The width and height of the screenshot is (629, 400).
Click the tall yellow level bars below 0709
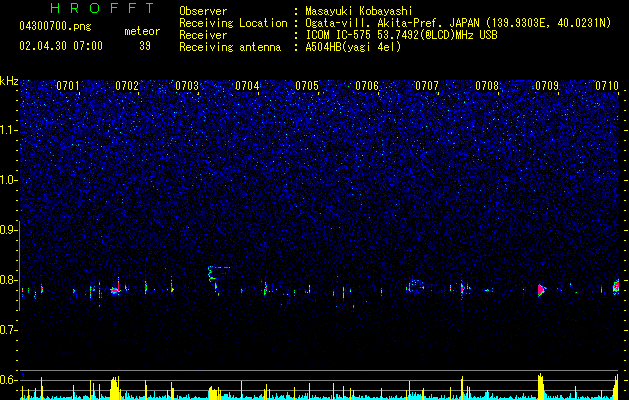(x=541, y=386)
